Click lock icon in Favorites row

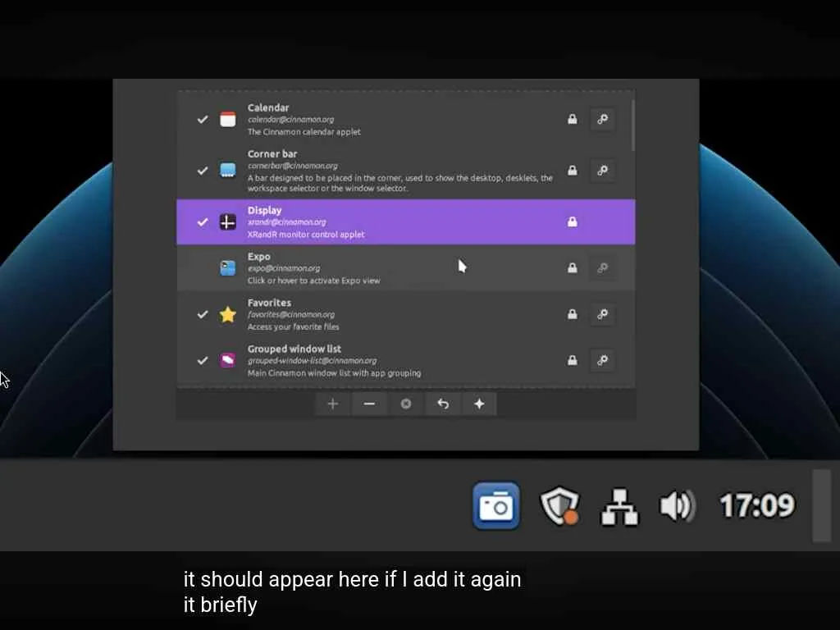point(572,314)
